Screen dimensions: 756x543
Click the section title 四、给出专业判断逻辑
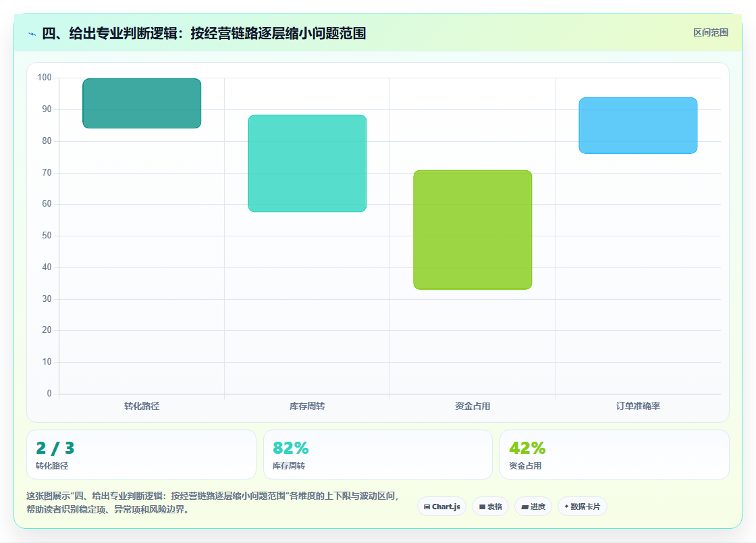click(204, 33)
